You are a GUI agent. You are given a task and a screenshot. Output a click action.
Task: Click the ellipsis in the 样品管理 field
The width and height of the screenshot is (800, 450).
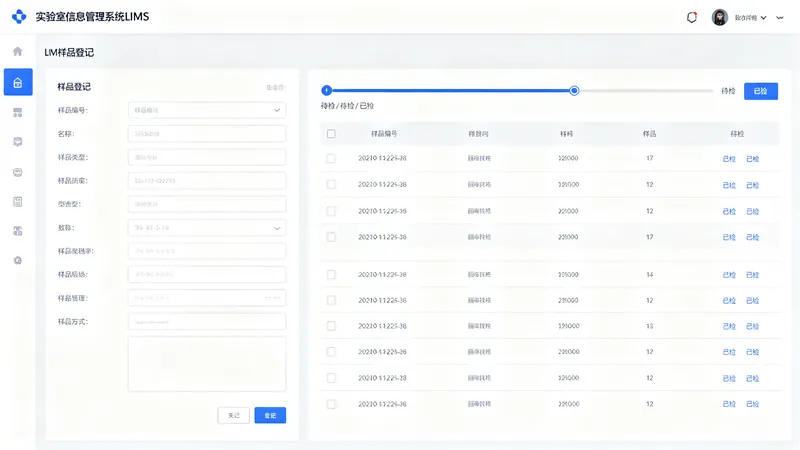[x=273, y=298]
